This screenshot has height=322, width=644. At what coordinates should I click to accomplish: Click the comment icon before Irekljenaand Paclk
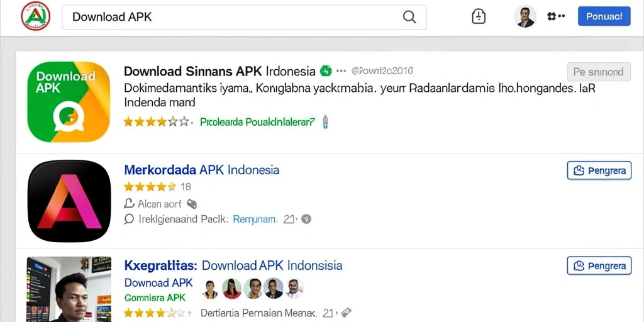(x=129, y=219)
